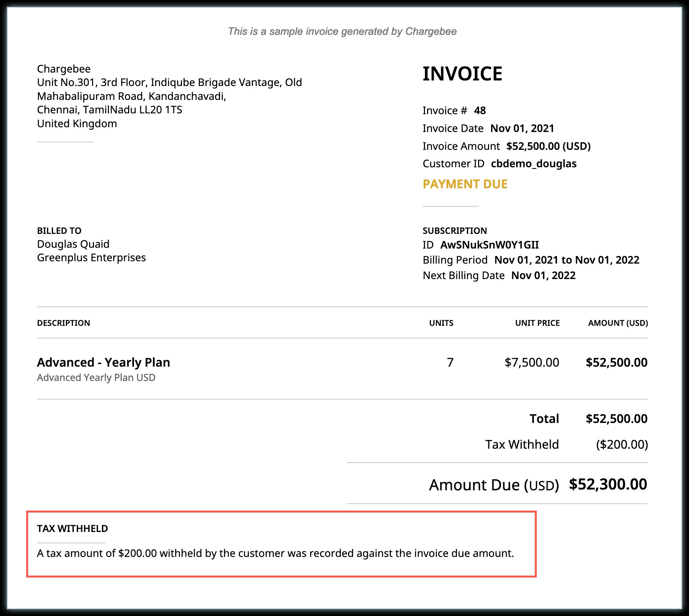
Task: Click the Greenplus Enterprises company name
Action: click(91, 258)
